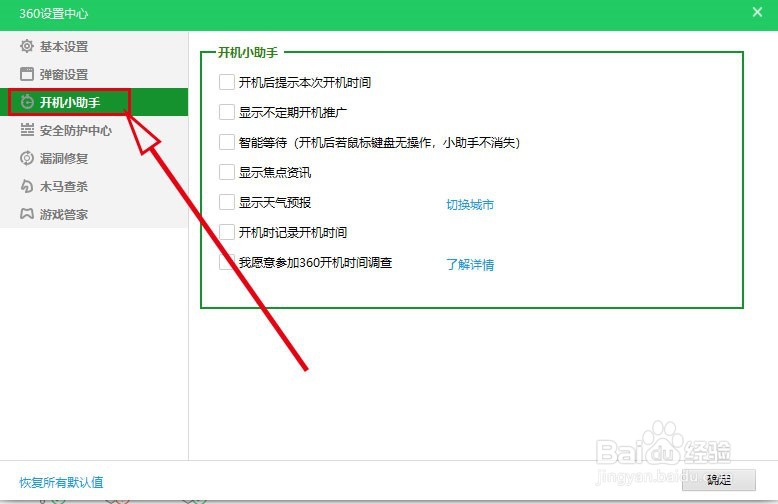
Task: Click the stopwatch icon beside 开机小助手
Action: pyautogui.click(x=27, y=102)
